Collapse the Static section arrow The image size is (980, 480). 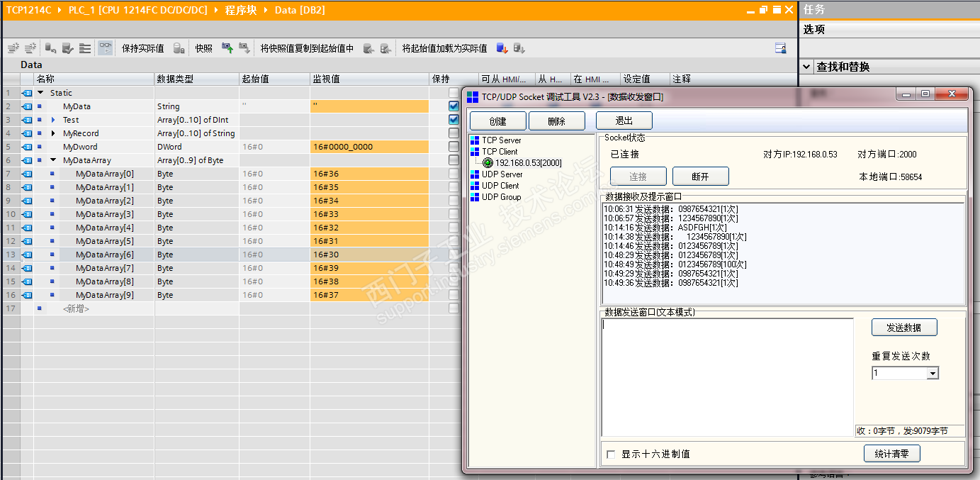tap(40, 93)
